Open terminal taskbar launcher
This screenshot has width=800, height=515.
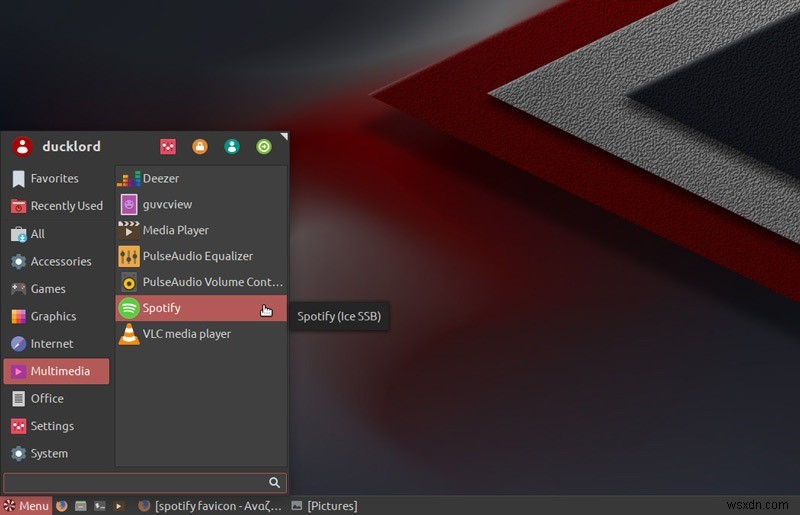(99, 506)
